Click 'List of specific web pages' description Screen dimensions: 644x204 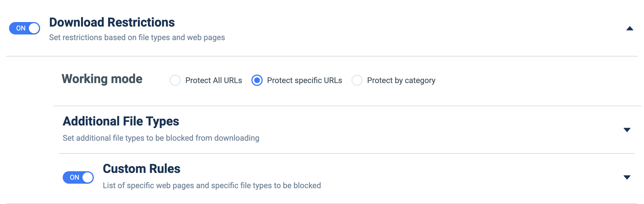[212, 185]
